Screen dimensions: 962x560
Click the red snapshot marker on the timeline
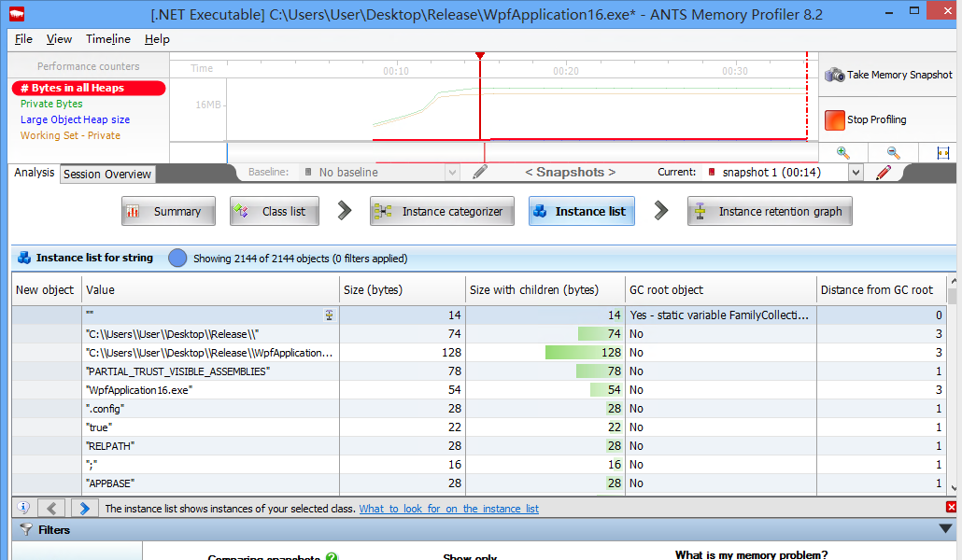(x=480, y=56)
